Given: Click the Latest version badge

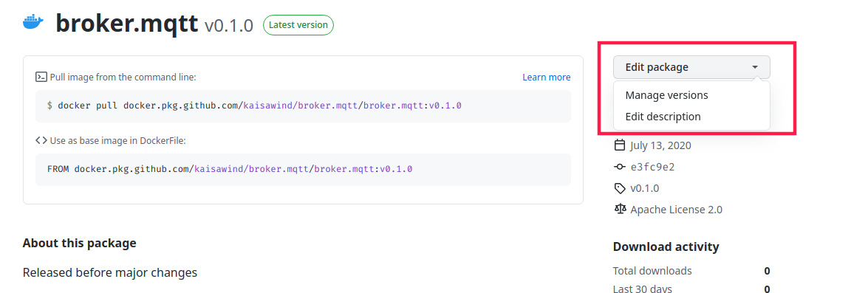Looking at the screenshot, I should [x=298, y=25].
